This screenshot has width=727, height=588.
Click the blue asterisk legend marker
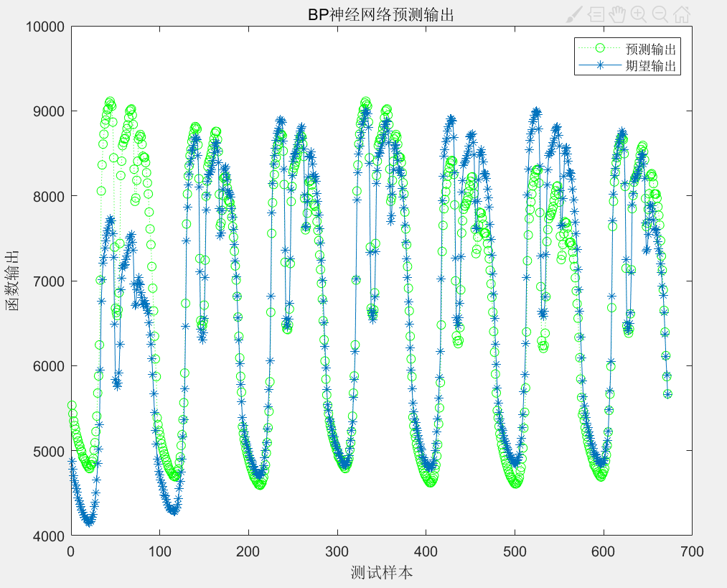[x=600, y=65]
